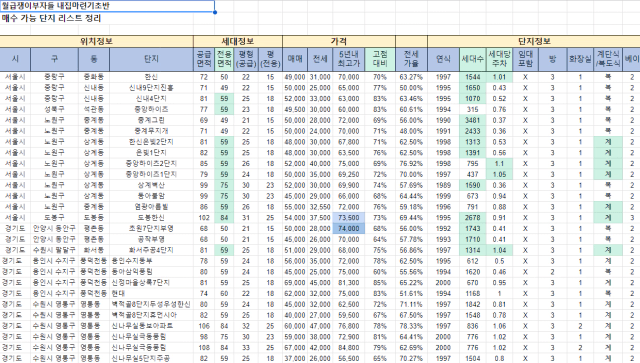This screenshot has width=640, height=363.
Task: Select the 중계무지개 complex name cell
Action: [151, 131]
